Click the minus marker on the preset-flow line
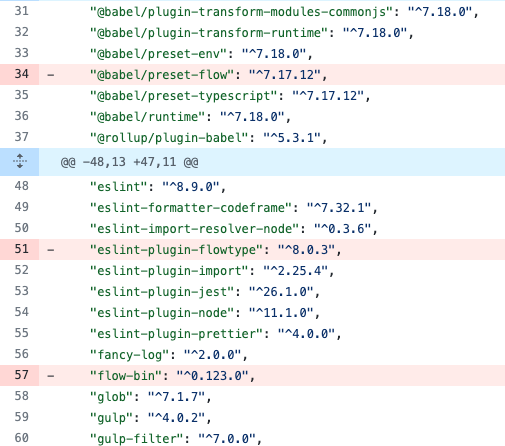505x446 pixels. (x=51, y=75)
